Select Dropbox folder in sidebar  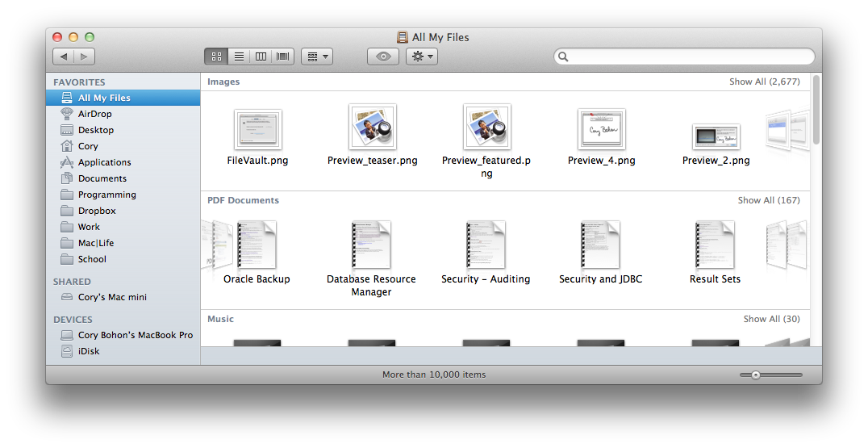tap(97, 211)
